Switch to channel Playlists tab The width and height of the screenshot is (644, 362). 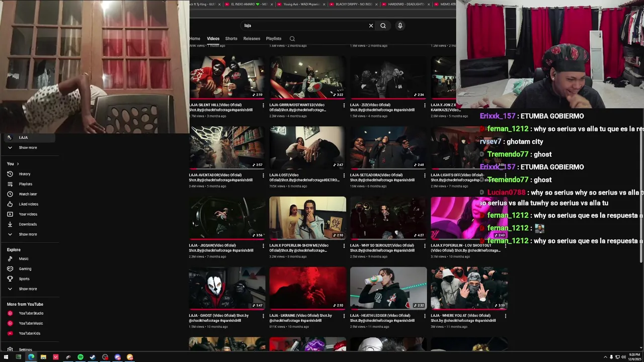[x=274, y=39]
